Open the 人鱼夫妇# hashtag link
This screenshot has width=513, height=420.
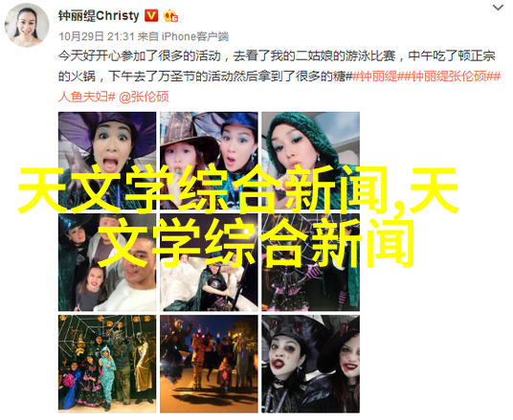pos(87,97)
